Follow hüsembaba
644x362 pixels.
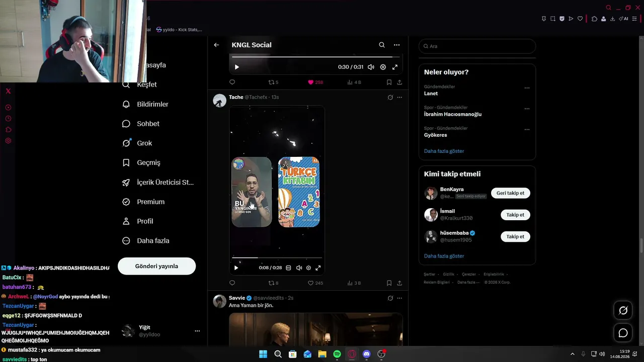click(x=515, y=236)
